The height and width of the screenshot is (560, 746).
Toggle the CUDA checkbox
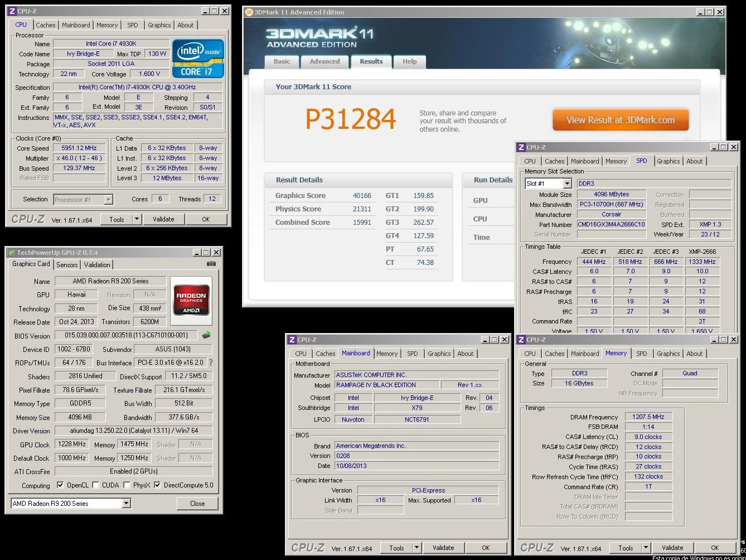click(x=95, y=485)
